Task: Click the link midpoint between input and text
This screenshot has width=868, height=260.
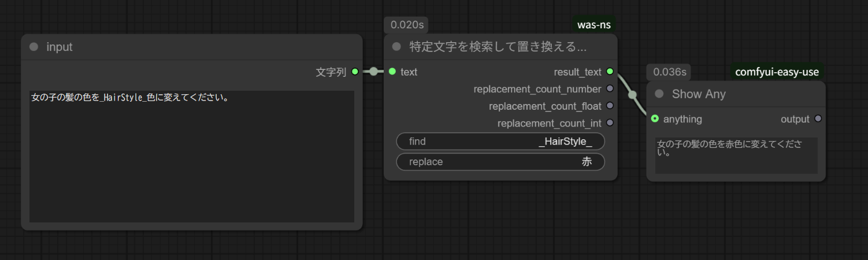Action: click(x=374, y=72)
